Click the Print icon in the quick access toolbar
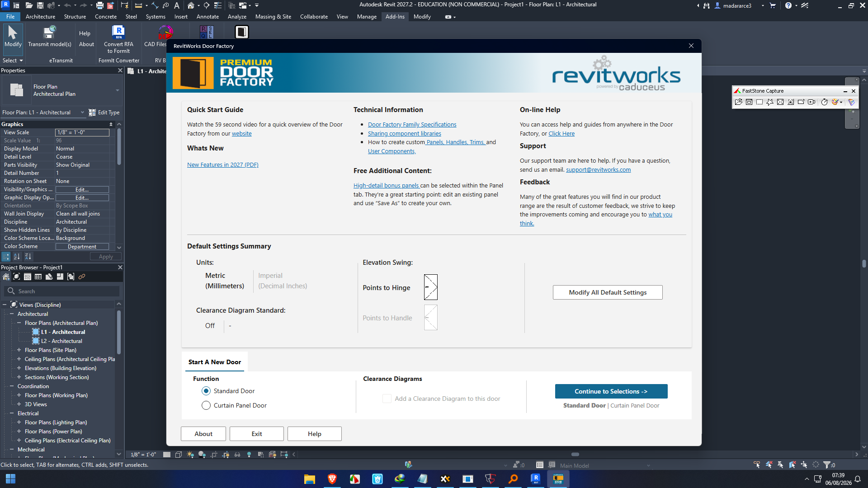 coord(100,5)
